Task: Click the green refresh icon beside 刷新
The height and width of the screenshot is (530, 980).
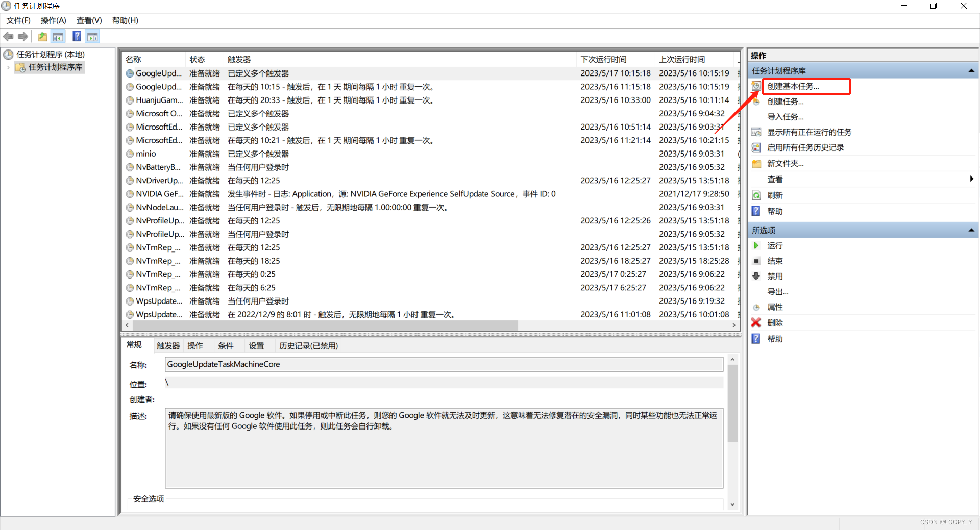Action: pos(756,195)
